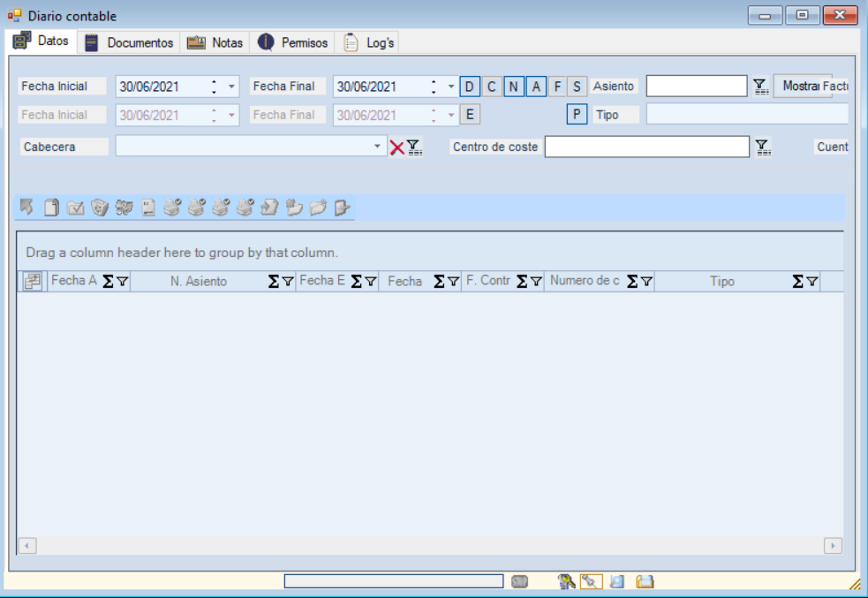Click the red X beside Cabecera
This screenshot has height=598, width=868.
[x=397, y=148]
